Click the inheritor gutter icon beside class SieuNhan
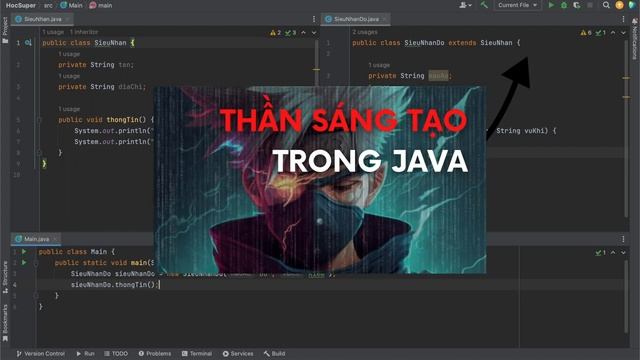 click(28, 42)
